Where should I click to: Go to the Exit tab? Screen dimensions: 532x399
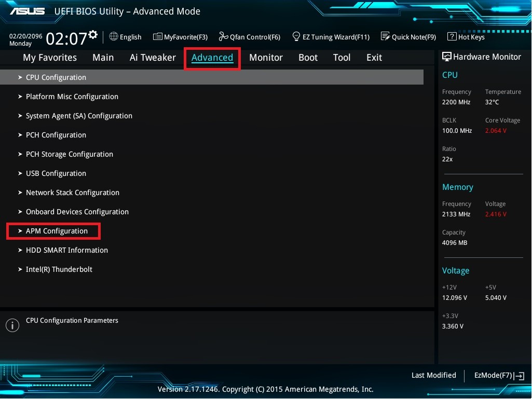tap(374, 58)
